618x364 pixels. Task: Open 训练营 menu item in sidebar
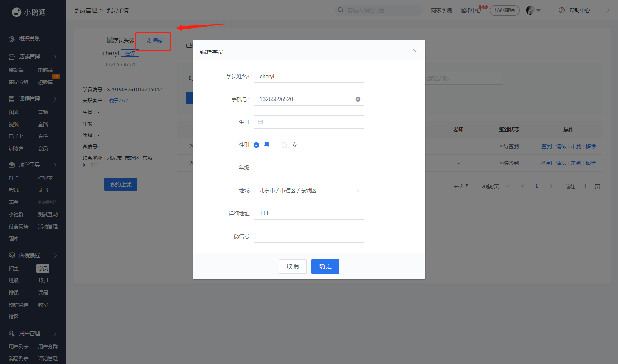pos(16,149)
